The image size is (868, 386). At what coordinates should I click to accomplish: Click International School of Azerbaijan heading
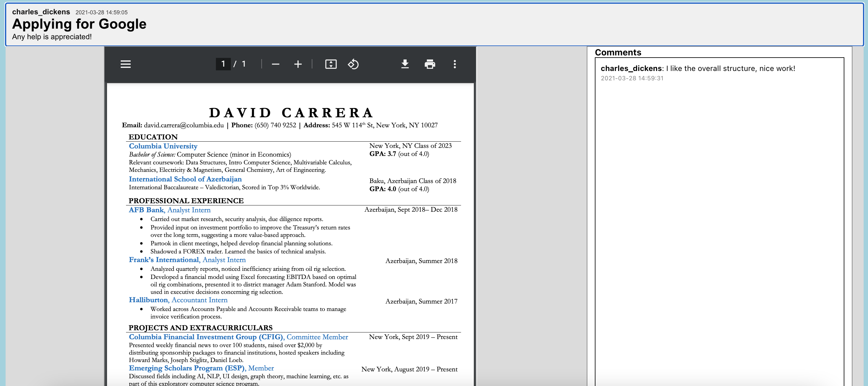(x=185, y=179)
